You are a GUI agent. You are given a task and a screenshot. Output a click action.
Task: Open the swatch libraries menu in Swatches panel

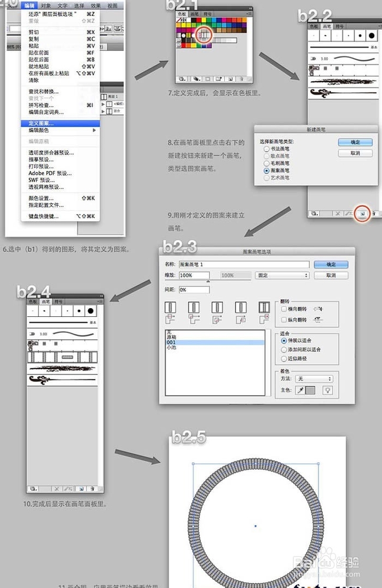tap(182, 79)
